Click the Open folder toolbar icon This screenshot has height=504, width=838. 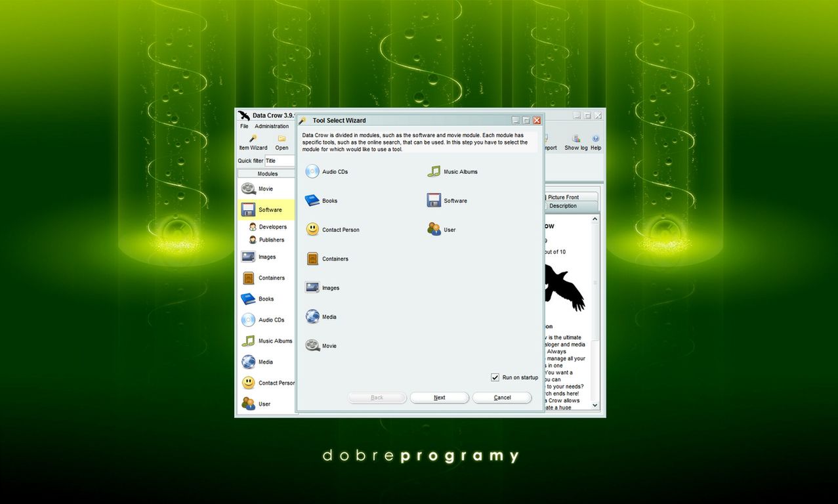click(x=282, y=138)
